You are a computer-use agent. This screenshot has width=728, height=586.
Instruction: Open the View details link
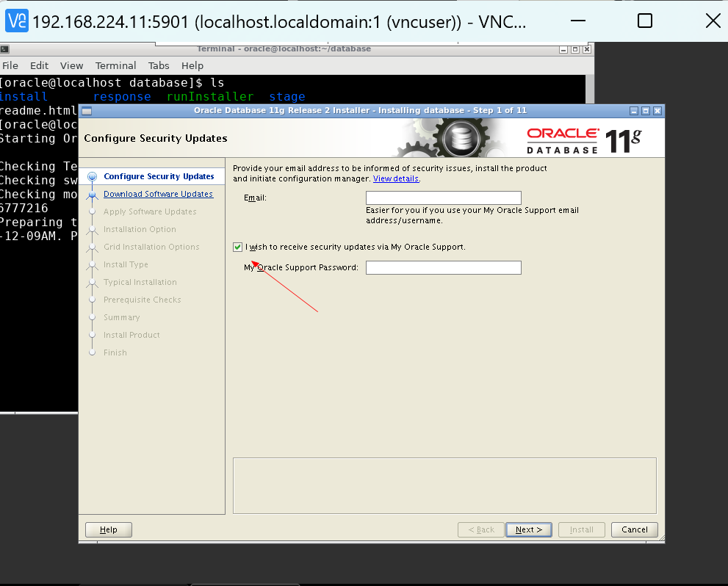coord(396,178)
